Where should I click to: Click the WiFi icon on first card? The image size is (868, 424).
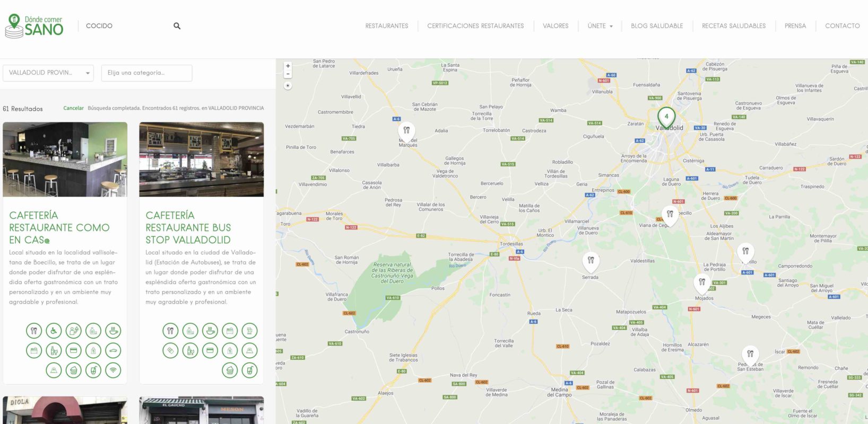point(113,370)
